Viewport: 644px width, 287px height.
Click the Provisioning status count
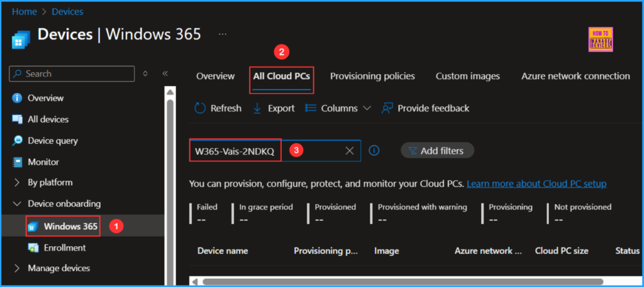tap(493, 220)
